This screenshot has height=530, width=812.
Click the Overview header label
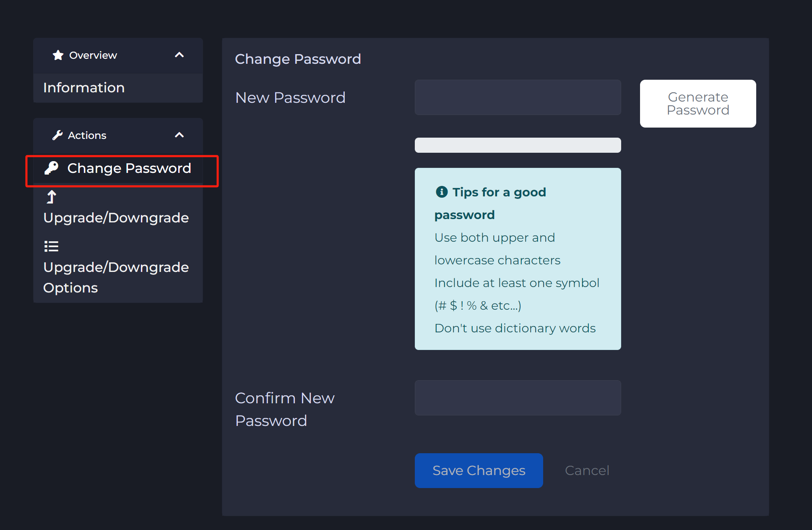click(93, 55)
